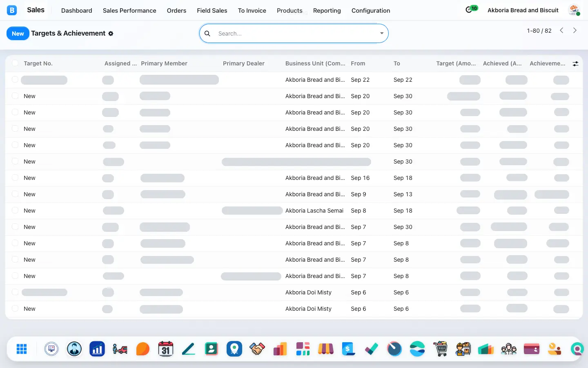This screenshot has width=588, height=368.
Task: Open the gear settings beside Targets & Achievement
Action: point(111,34)
